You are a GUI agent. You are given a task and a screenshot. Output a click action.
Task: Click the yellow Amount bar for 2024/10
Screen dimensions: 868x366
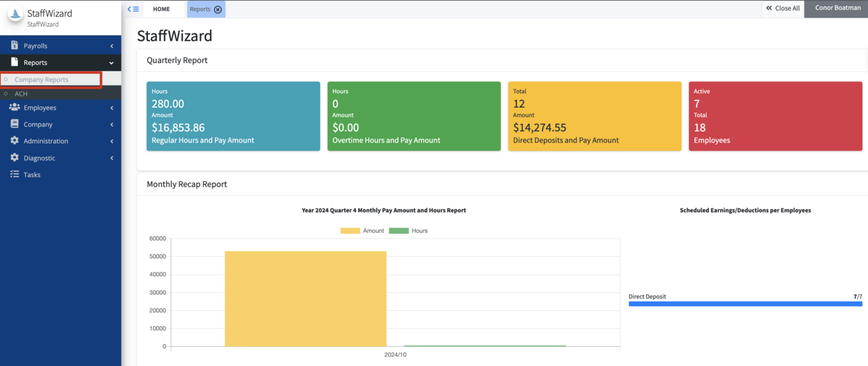(305, 299)
